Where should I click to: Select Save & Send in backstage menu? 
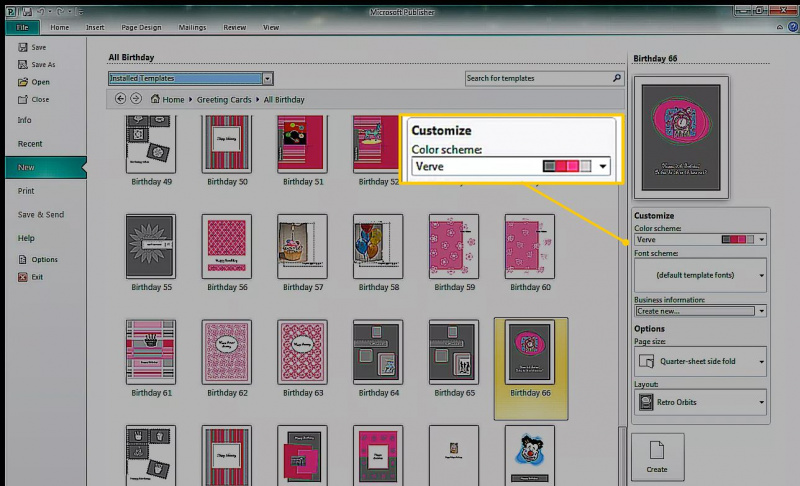tap(41, 215)
